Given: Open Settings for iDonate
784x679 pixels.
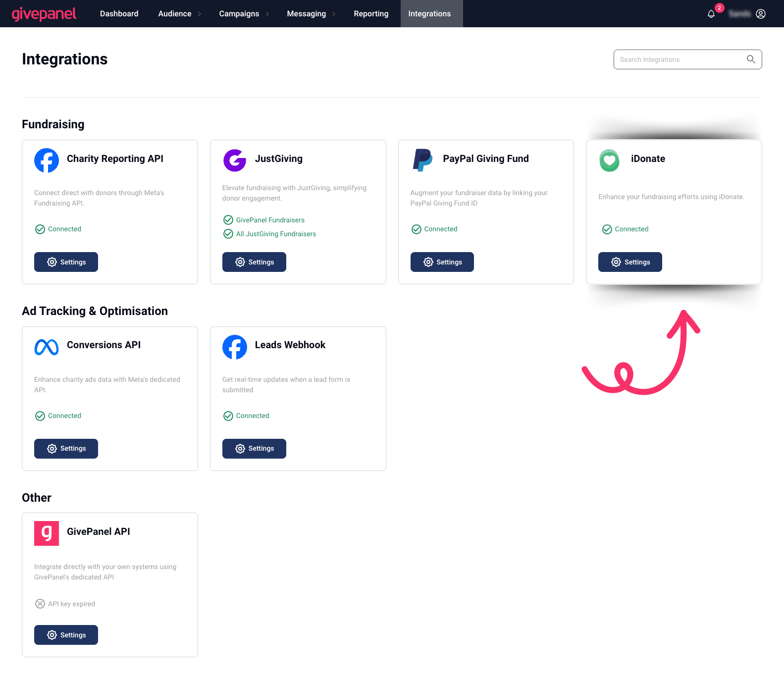Looking at the screenshot, I should pos(630,262).
